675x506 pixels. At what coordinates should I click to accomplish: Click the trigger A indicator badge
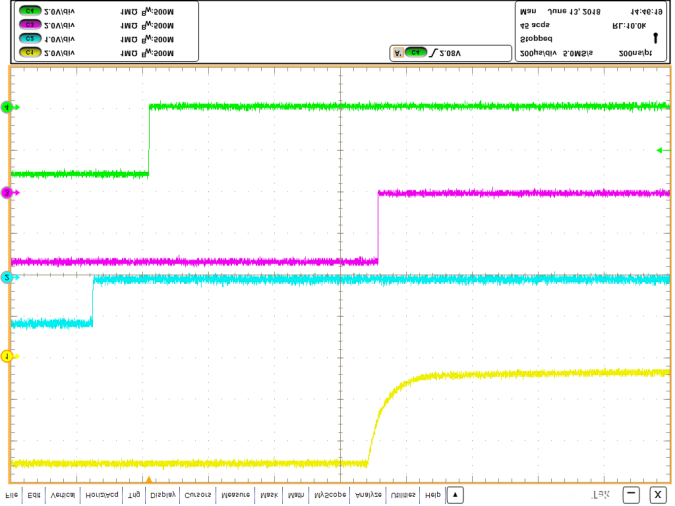(x=398, y=53)
